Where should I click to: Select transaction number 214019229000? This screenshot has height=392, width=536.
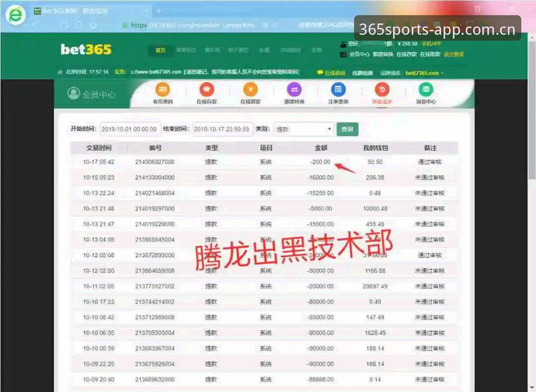click(155, 224)
